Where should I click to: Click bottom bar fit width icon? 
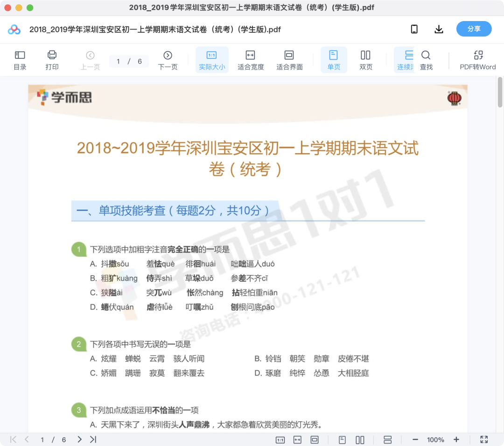click(x=298, y=440)
